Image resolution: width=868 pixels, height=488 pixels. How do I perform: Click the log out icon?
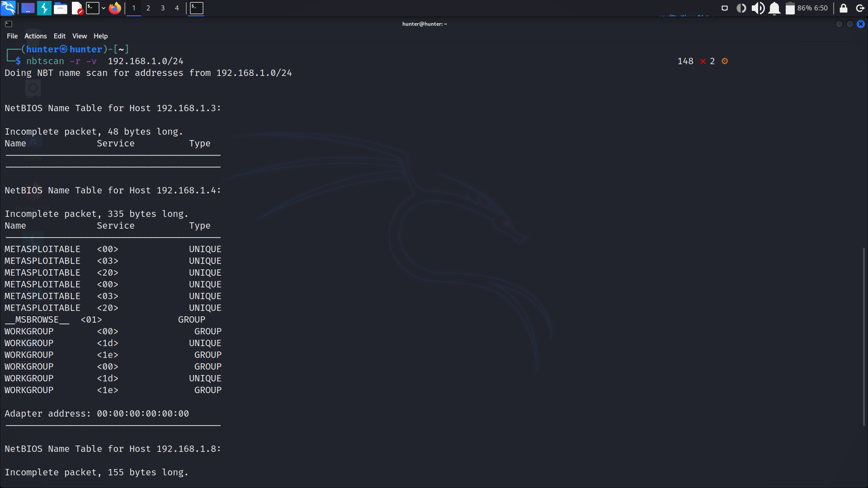tap(860, 8)
